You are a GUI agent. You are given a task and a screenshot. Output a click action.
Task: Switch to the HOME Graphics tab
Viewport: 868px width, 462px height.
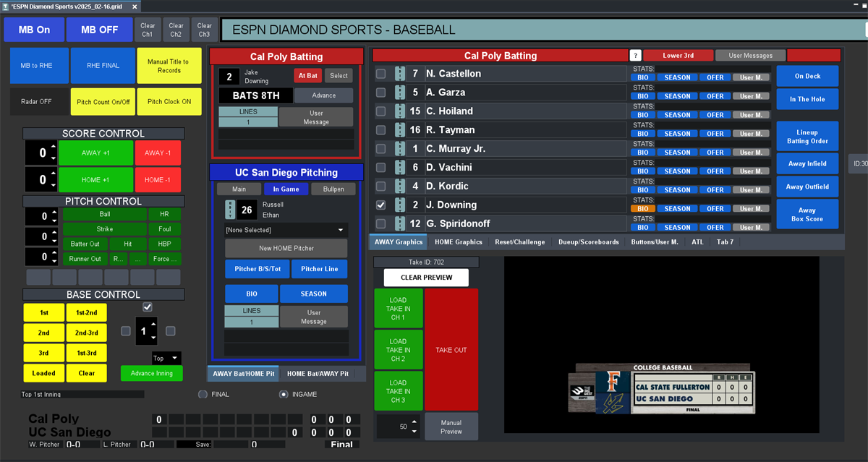tap(459, 241)
